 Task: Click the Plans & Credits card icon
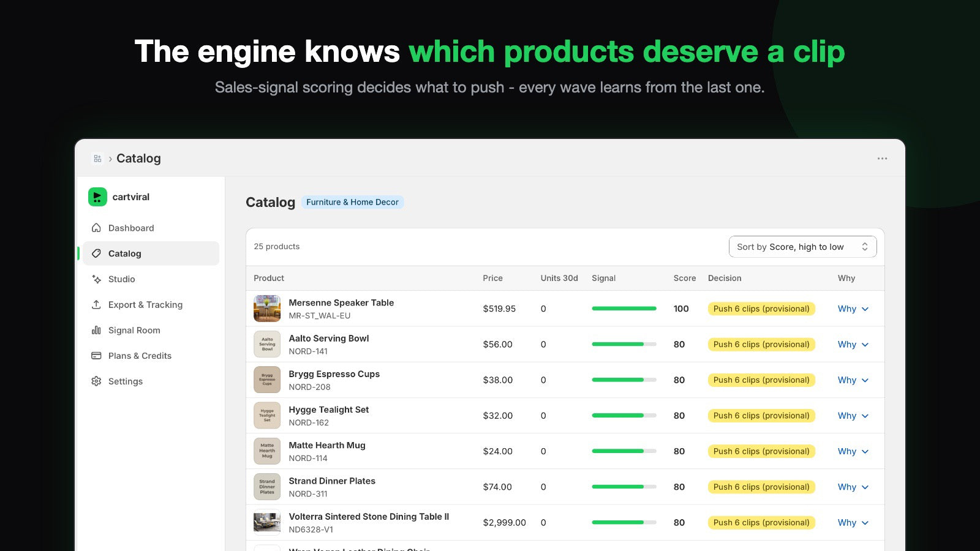96,356
